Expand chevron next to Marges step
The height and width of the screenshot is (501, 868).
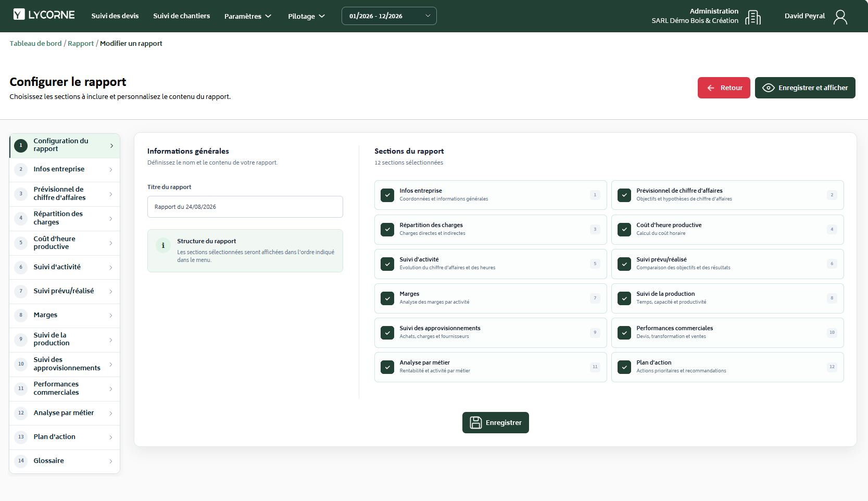pos(111,316)
